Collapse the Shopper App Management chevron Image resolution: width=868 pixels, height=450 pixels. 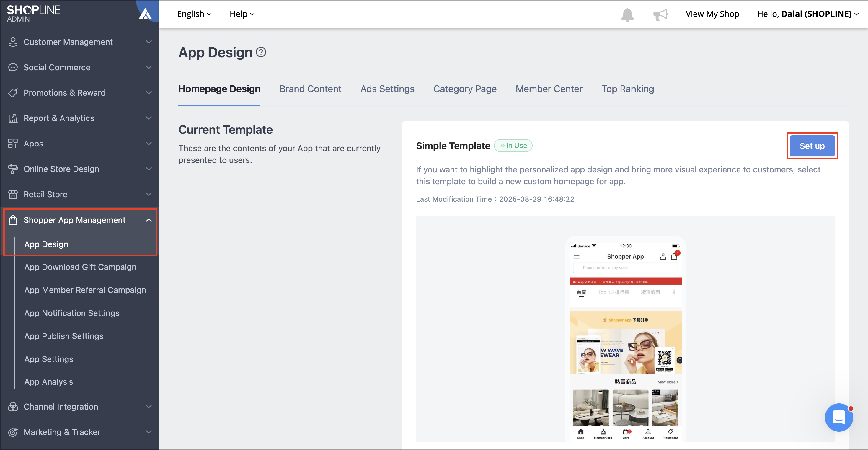149,220
